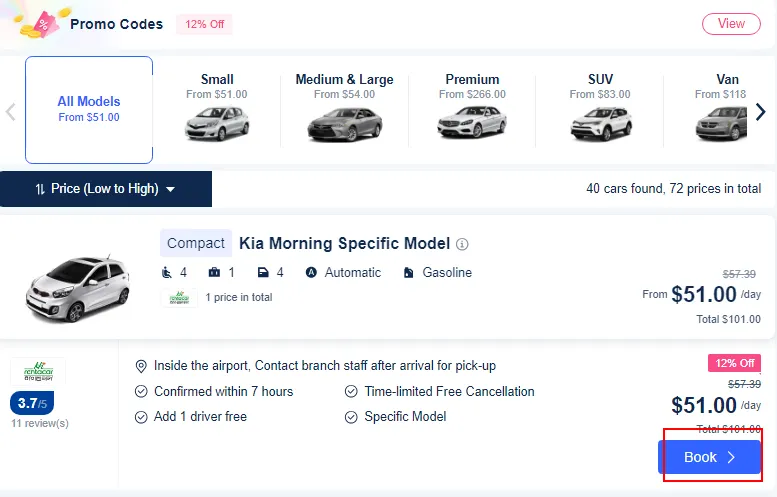Screen dimensions: 777x497
Task: Click the View promo codes button
Action: (x=731, y=24)
